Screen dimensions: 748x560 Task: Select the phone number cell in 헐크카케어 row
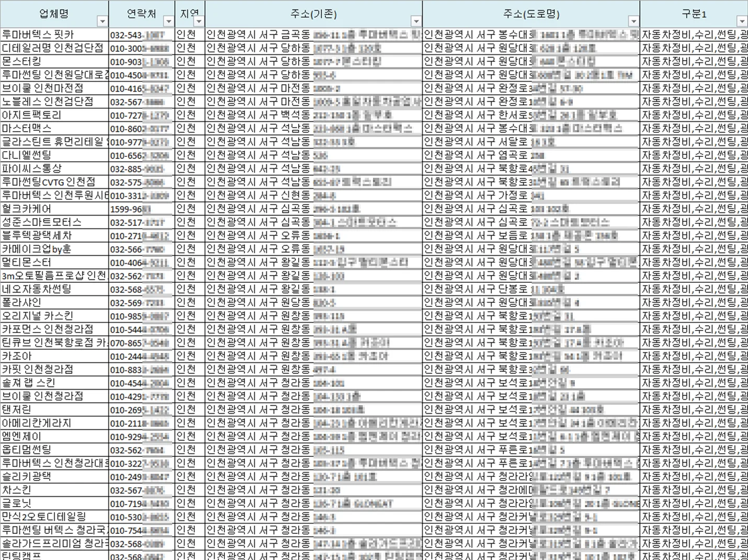pyautogui.click(x=142, y=209)
